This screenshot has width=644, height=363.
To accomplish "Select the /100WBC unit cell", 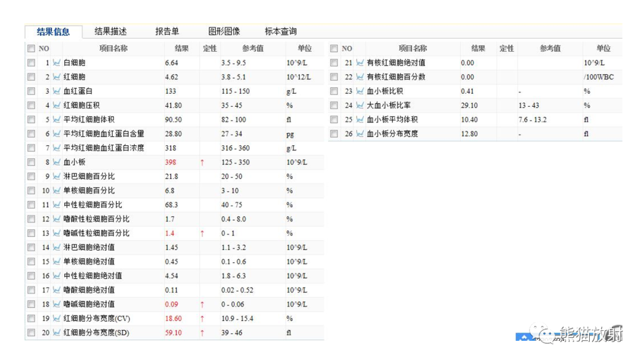I will pos(599,77).
